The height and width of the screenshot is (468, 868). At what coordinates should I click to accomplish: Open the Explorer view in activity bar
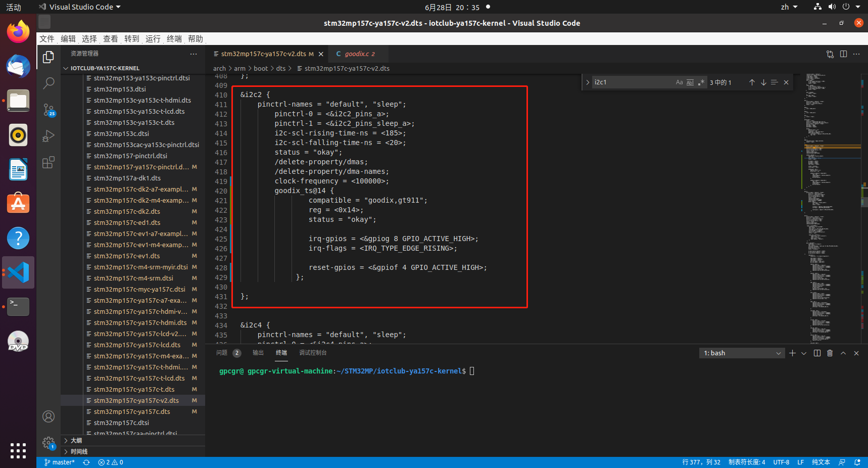(49, 57)
